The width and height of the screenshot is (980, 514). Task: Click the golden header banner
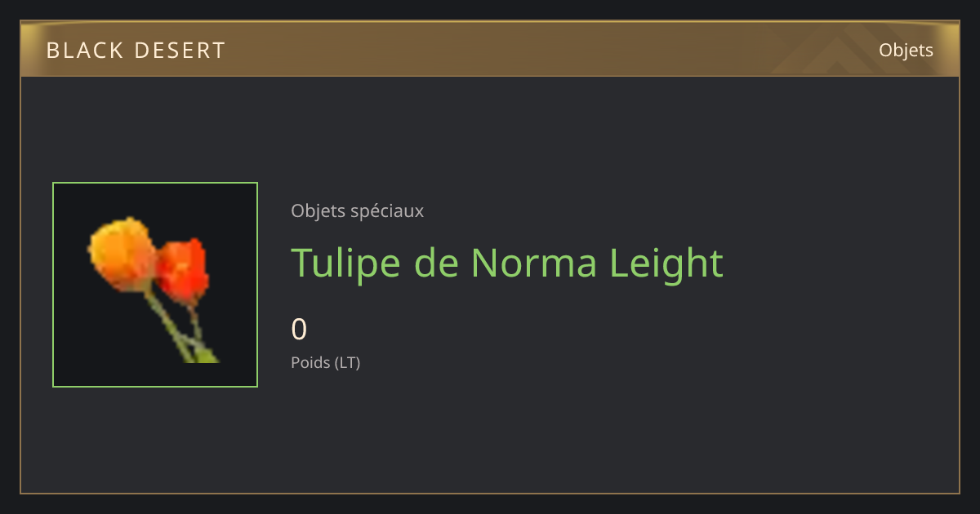(490, 49)
